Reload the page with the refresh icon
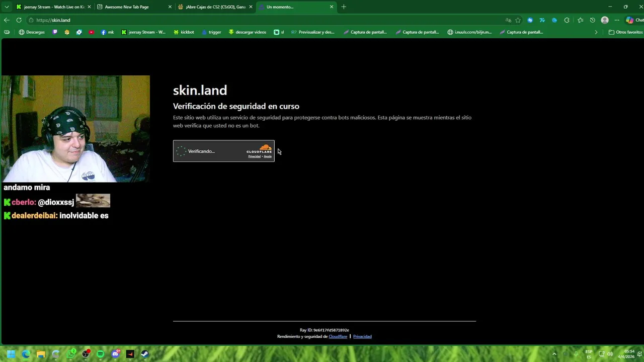This screenshot has width=644, height=362. tap(19, 20)
